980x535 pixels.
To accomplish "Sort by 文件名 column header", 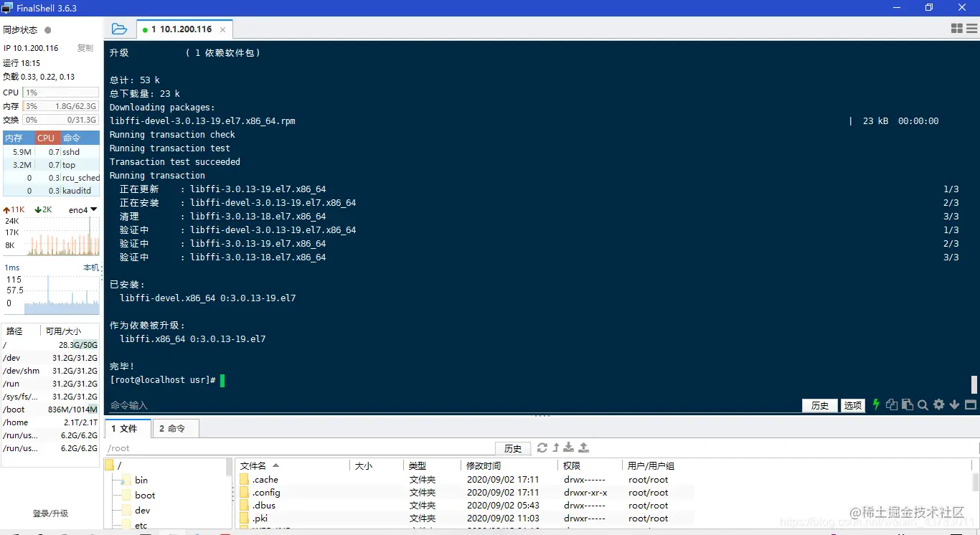I will tap(293, 465).
